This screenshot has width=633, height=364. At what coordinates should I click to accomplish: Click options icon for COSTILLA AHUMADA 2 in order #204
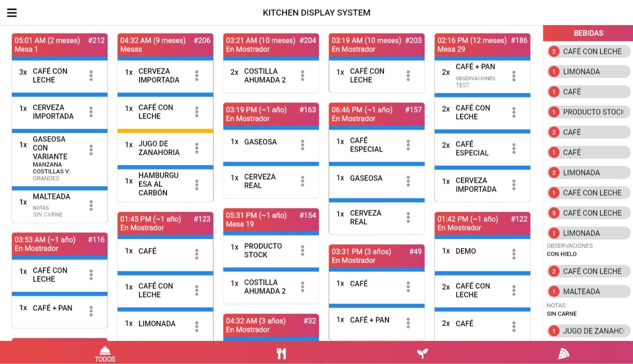click(302, 75)
